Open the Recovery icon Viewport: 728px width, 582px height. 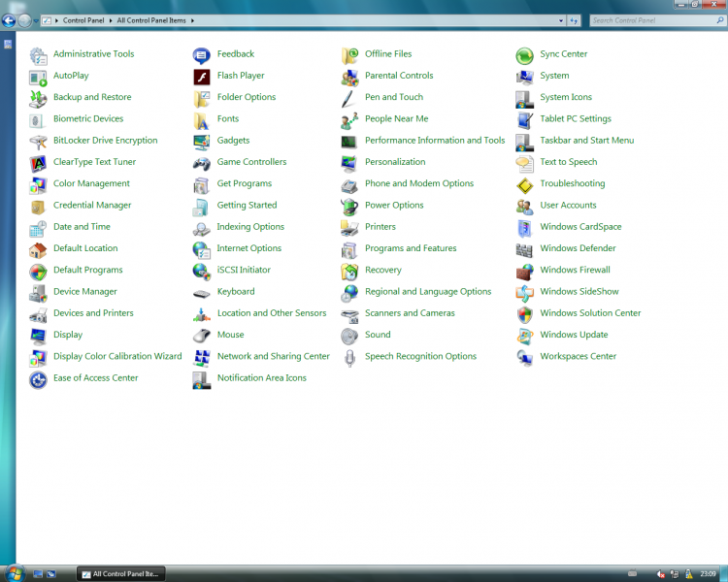click(349, 272)
